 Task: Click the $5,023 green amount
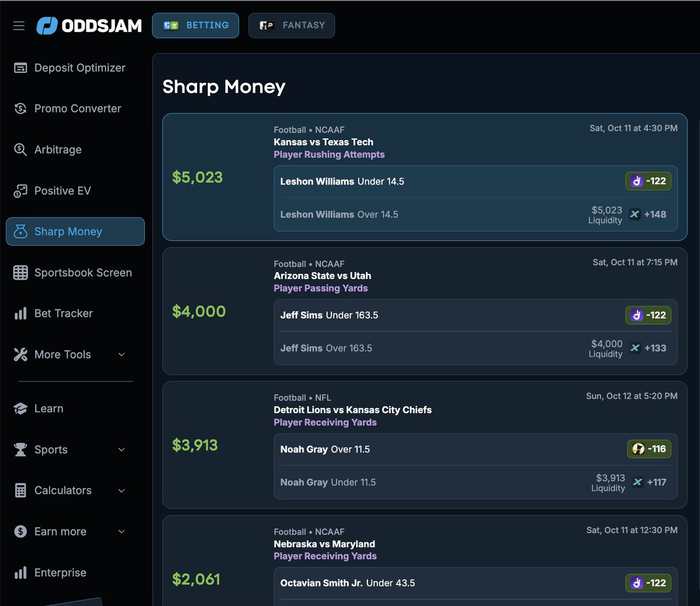197,177
